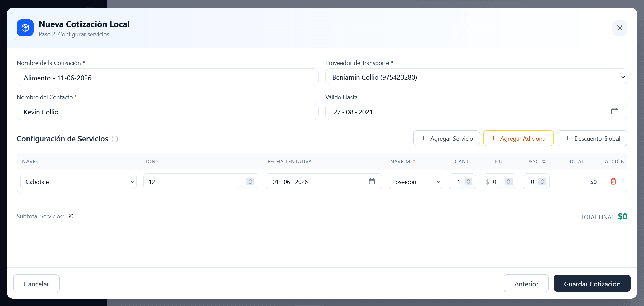The height and width of the screenshot is (306, 644).
Task: Open Proveedor de Transporte dropdown
Action: (476, 77)
